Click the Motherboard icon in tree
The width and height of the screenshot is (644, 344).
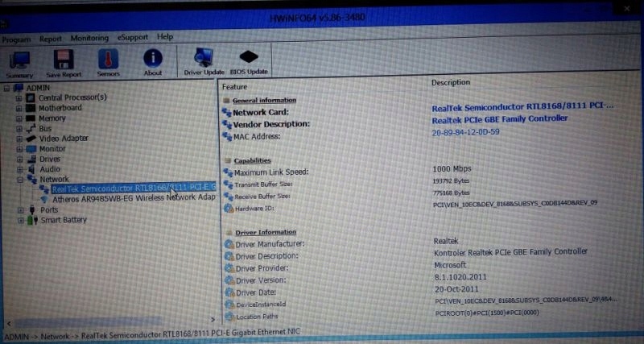(31, 108)
